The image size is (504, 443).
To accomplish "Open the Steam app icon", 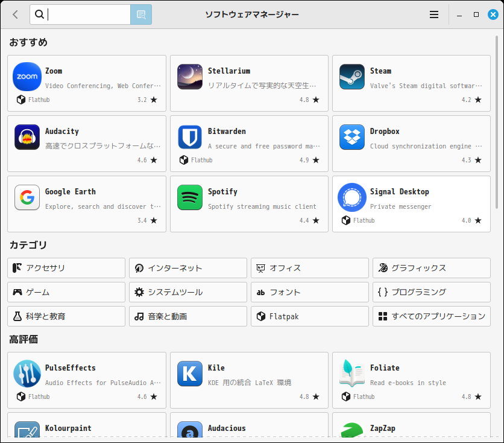I will (x=352, y=77).
